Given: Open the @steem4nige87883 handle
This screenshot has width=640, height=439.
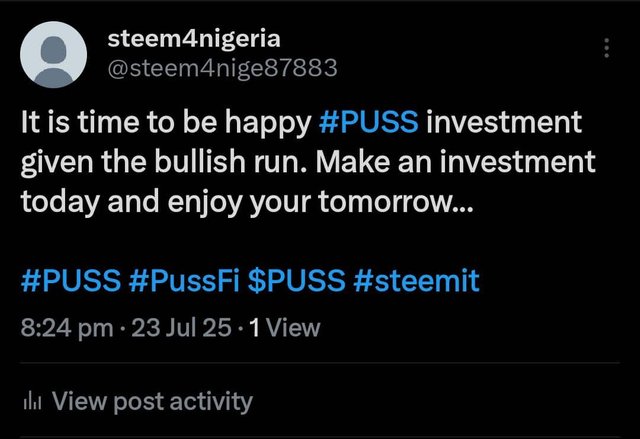Looking at the screenshot, I should (x=222, y=68).
